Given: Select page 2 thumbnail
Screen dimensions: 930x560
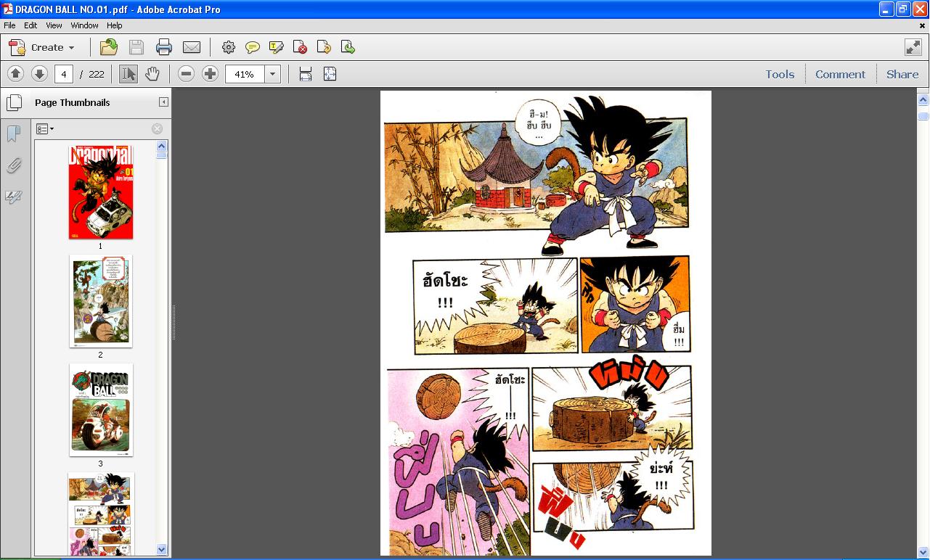Looking at the screenshot, I should click(101, 301).
